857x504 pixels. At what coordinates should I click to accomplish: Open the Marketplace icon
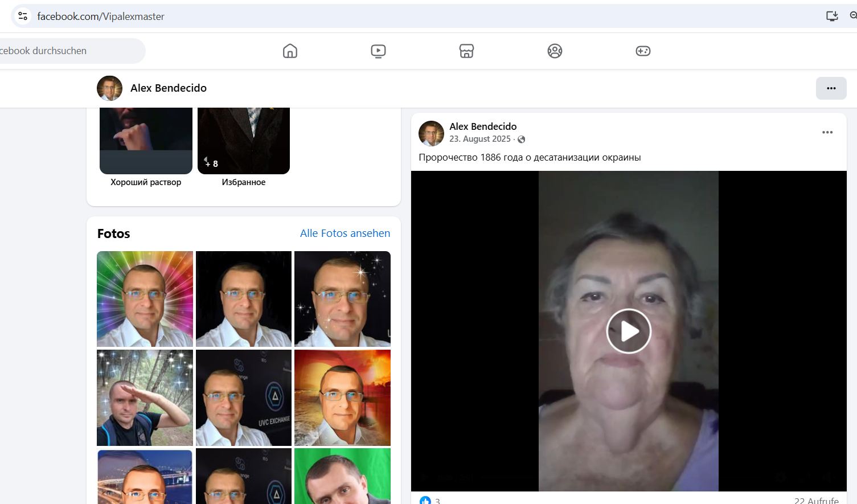(x=466, y=51)
